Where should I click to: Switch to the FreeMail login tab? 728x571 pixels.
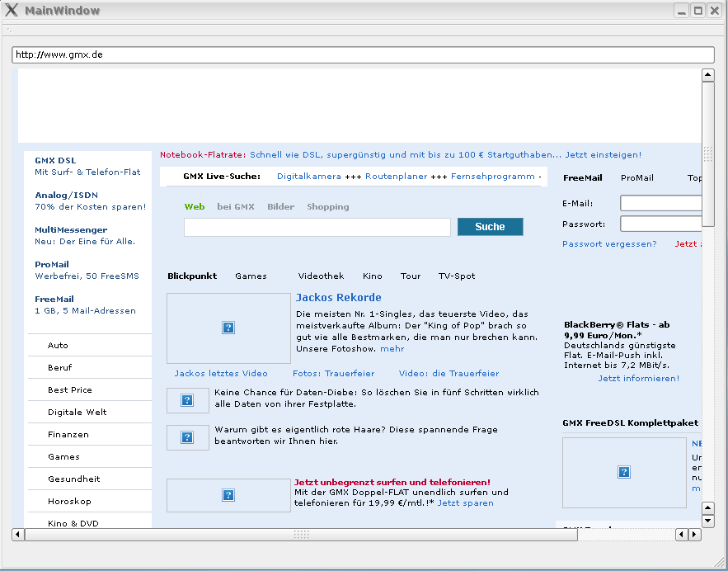tap(583, 178)
